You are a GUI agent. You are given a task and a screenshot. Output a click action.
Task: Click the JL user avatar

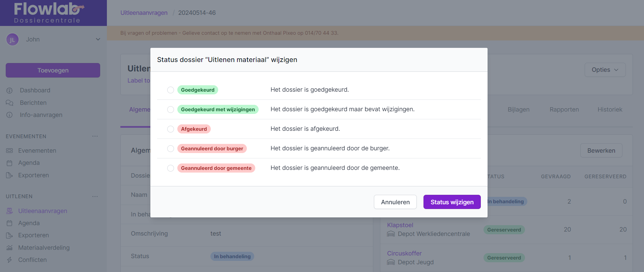[12, 39]
